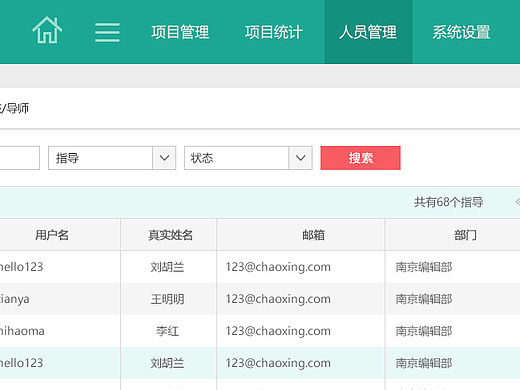Switch to the 导师 breadcrumb tab

coord(18,108)
